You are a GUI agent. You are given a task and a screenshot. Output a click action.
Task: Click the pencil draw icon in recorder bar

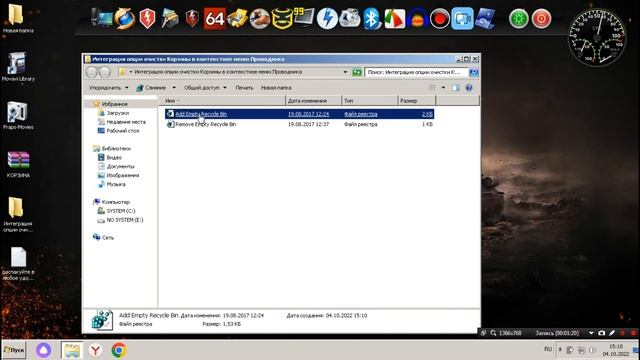(x=612, y=333)
